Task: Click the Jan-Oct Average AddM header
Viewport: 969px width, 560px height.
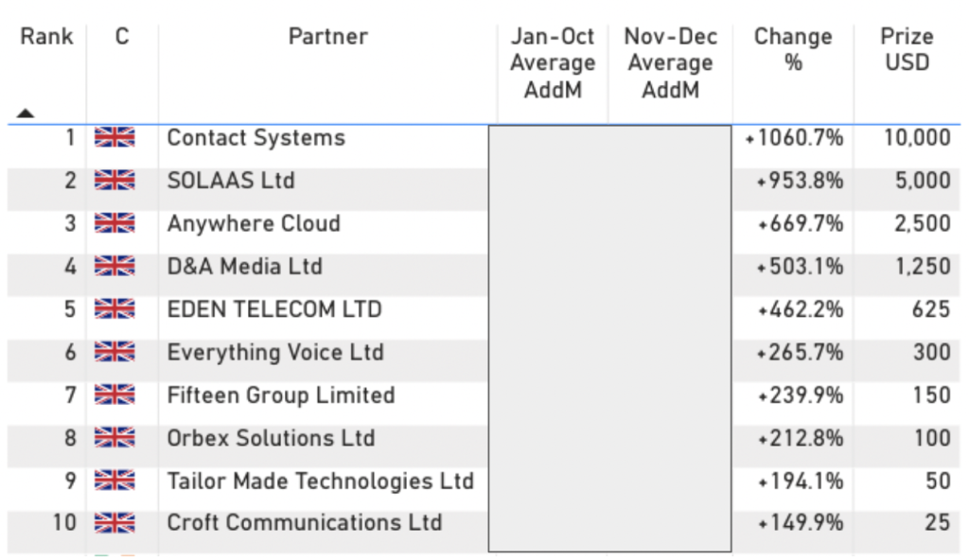Action: 553,63
